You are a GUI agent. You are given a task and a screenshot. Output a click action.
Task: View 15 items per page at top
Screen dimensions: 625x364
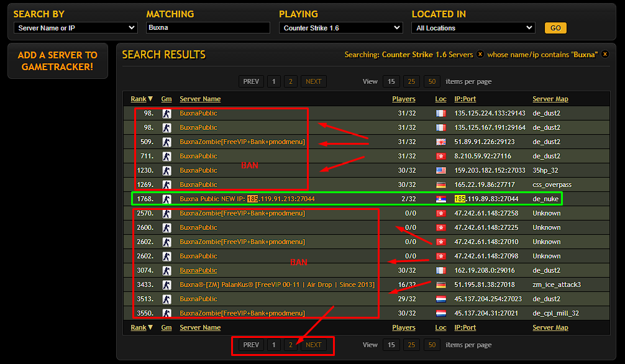[x=391, y=81]
